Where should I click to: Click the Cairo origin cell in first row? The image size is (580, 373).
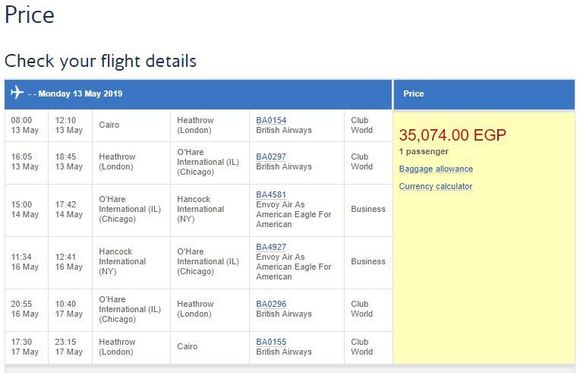(x=131, y=125)
